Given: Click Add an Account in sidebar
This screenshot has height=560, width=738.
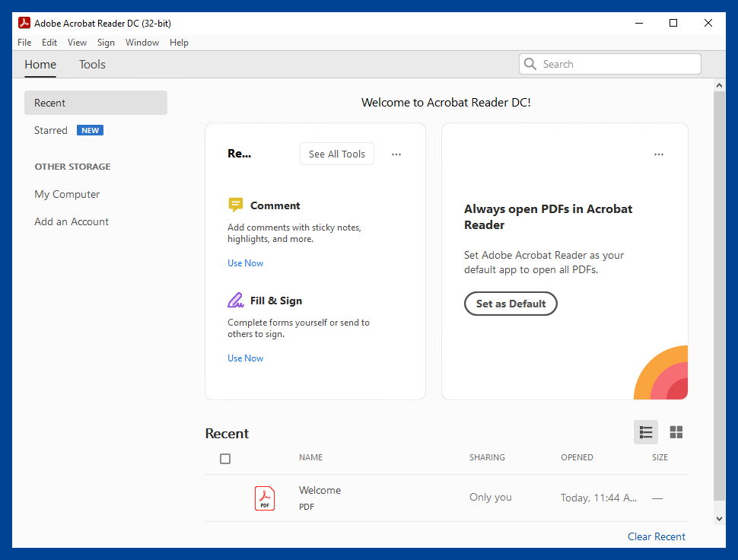Looking at the screenshot, I should click(72, 221).
